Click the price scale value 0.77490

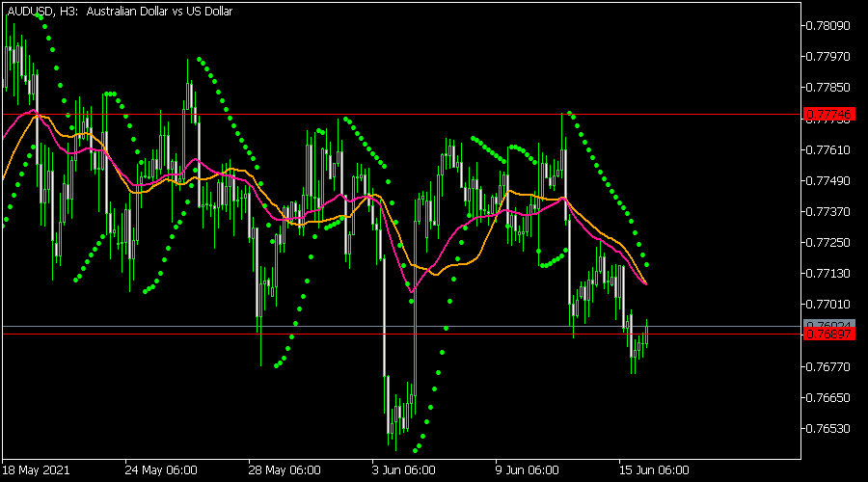[827, 181]
